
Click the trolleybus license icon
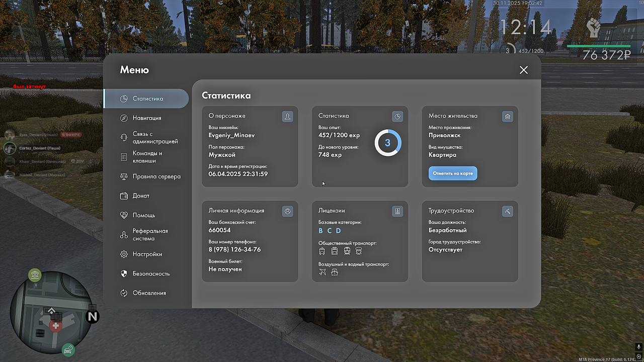tap(322, 250)
